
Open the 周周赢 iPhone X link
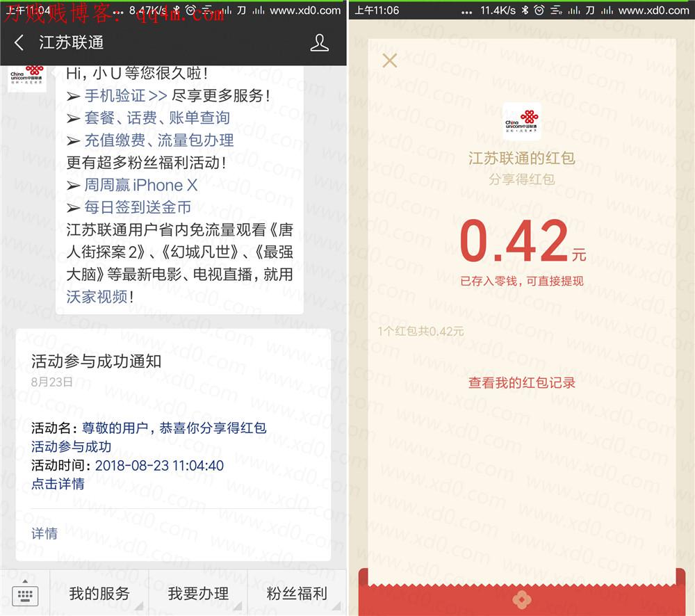tap(141, 185)
